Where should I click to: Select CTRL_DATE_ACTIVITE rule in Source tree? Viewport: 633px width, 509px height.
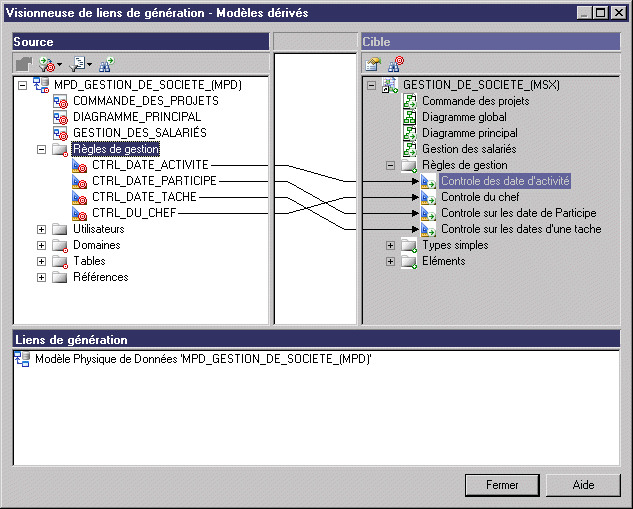(149, 165)
